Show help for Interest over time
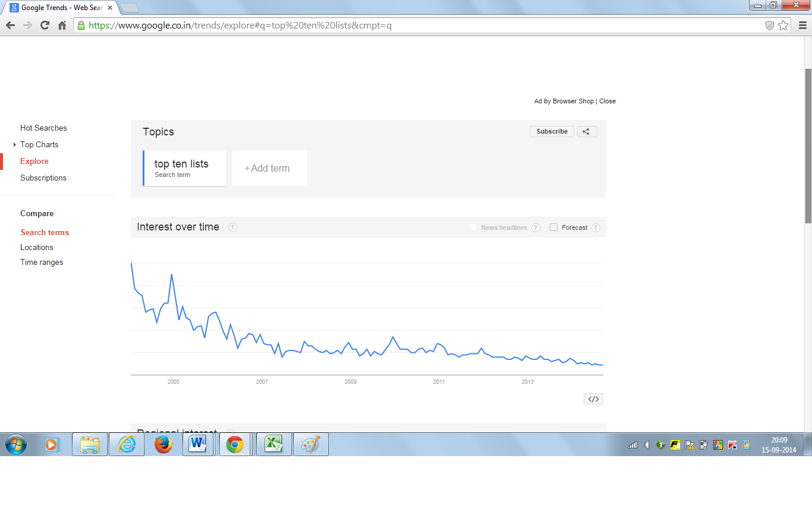 232,227
